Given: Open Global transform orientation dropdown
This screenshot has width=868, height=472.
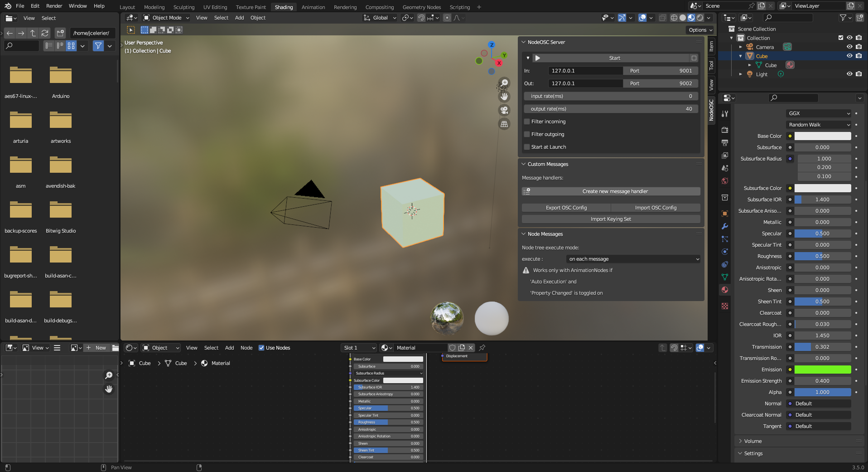Looking at the screenshot, I should [x=380, y=18].
